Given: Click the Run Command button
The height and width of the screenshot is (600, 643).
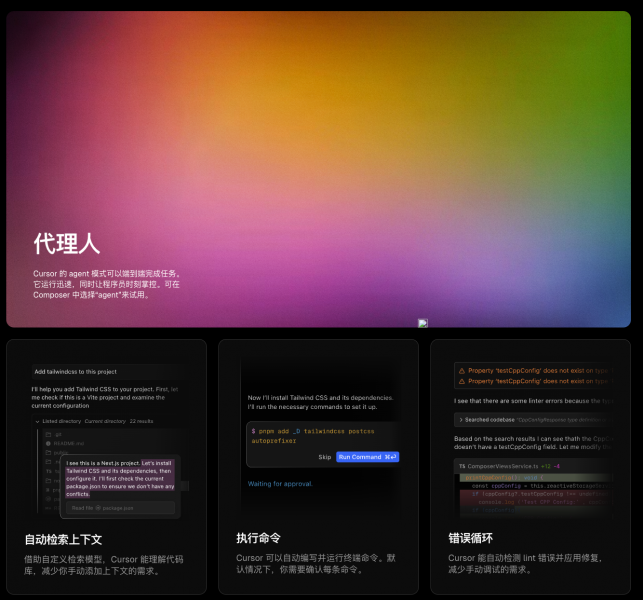Looking at the screenshot, I should coord(367,457).
